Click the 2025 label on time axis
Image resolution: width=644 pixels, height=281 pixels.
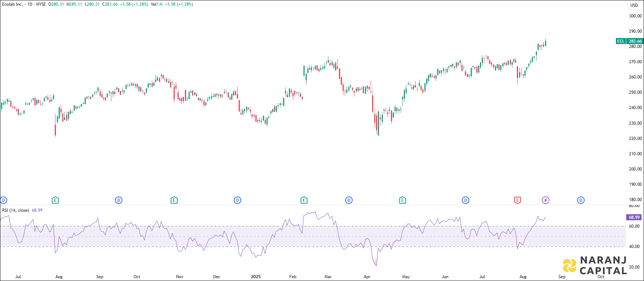(x=256, y=277)
